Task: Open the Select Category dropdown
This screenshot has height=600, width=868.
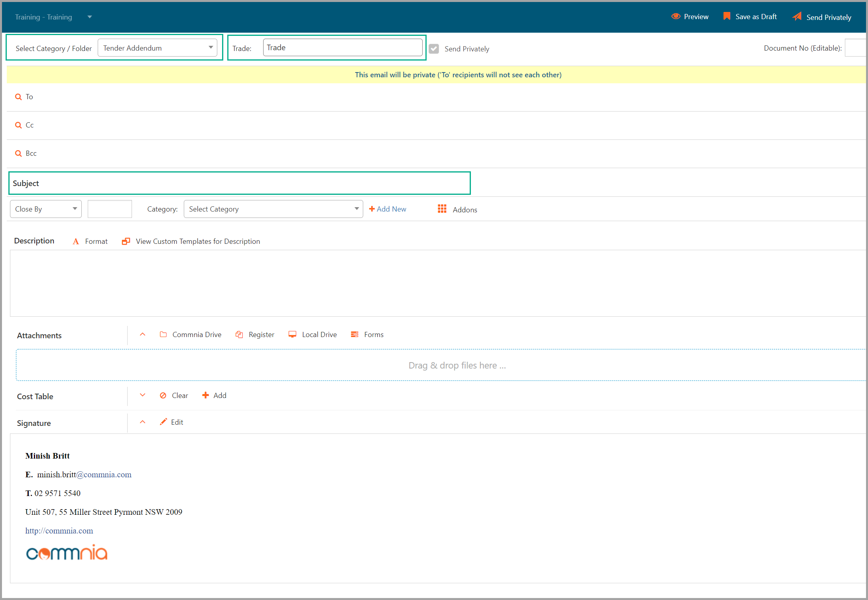Action: point(273,209)
